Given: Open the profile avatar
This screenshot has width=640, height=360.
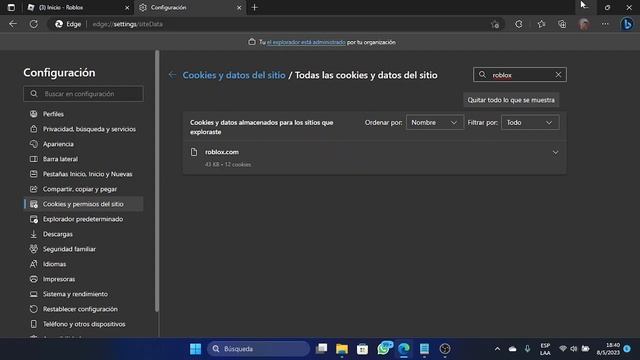Looking at the screenshot, I should pos(584,24).
